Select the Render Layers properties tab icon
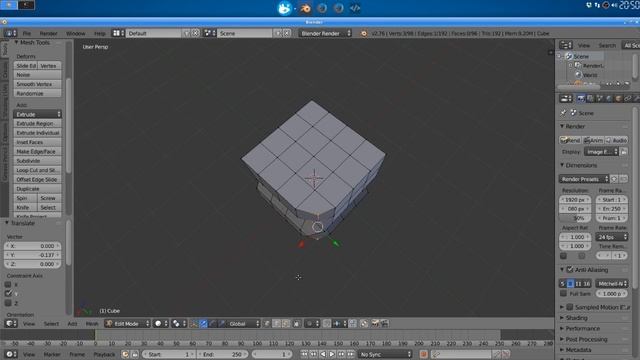640x360 pixels. click(590, 98)
